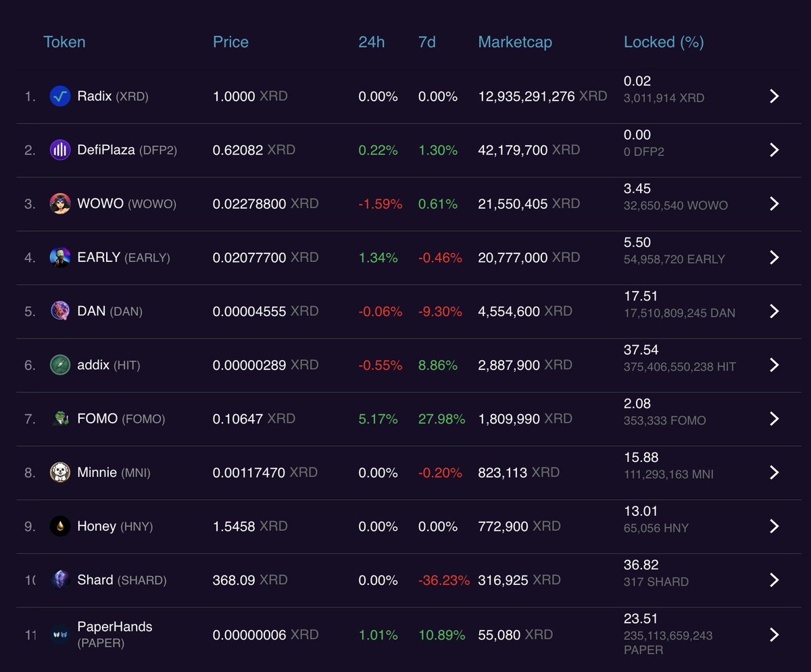Click marketcap 42,179,700 XRD
The height and width of the screenshot is (672, 811).
click(x=529, y=150)
